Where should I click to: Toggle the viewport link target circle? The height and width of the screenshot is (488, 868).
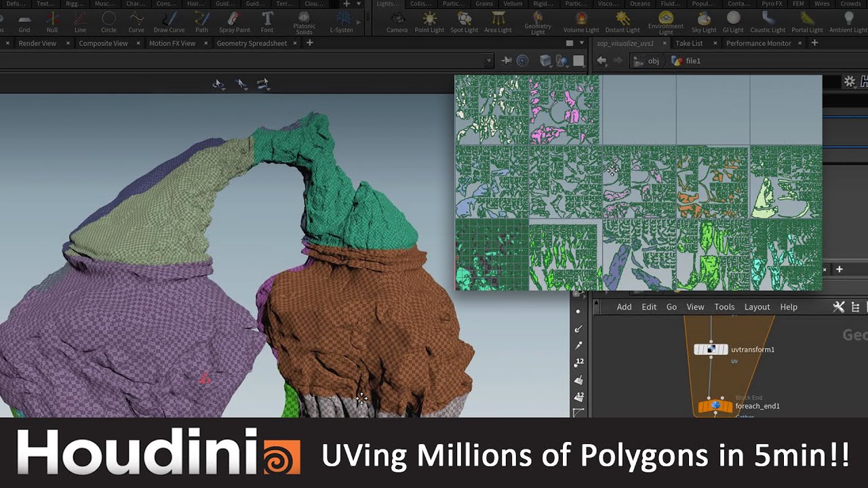[522, 61]
